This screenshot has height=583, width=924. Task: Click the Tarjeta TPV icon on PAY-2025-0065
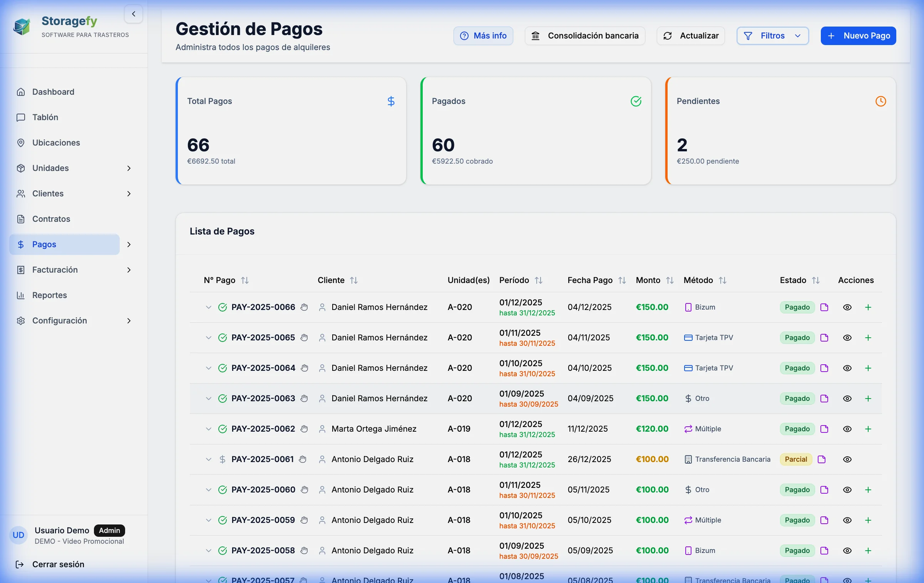point(689,337)
